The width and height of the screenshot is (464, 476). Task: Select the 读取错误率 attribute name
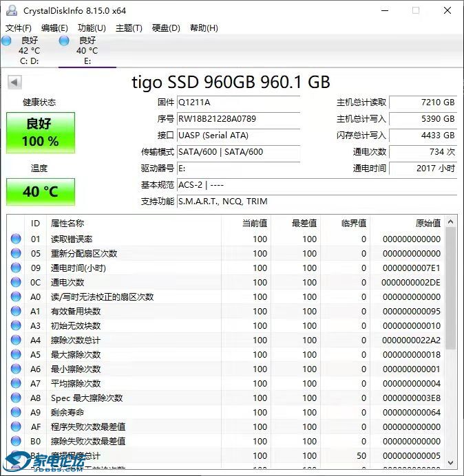click(x=72, y=239)
